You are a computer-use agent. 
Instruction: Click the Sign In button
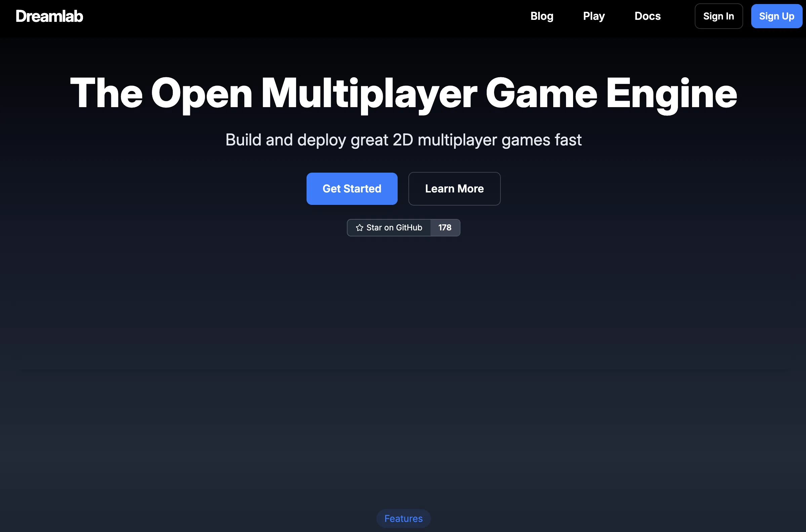(719, 16)
